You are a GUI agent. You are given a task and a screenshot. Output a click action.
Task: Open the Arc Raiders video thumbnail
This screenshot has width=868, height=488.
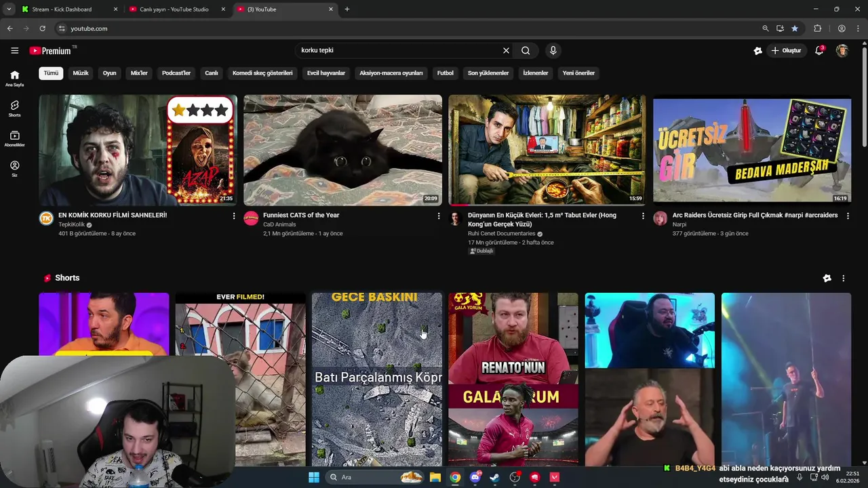[x=752, y=150]
